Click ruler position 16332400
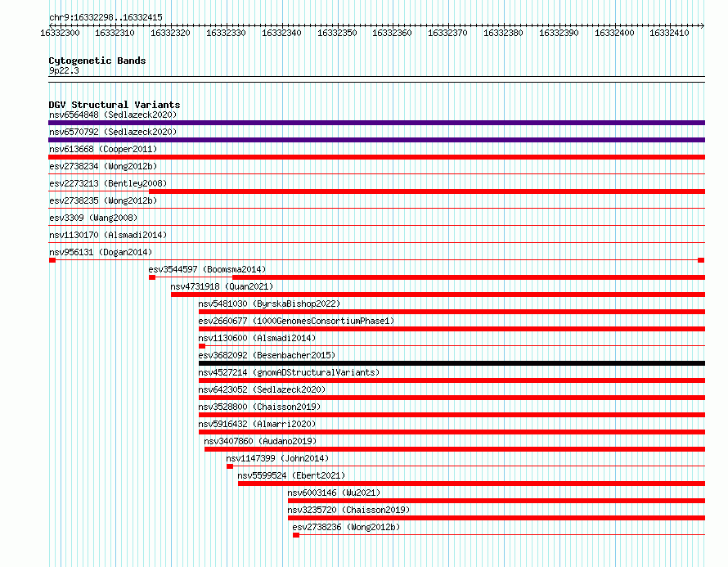This screenshot has width=728, height=567. pos(615,33)
